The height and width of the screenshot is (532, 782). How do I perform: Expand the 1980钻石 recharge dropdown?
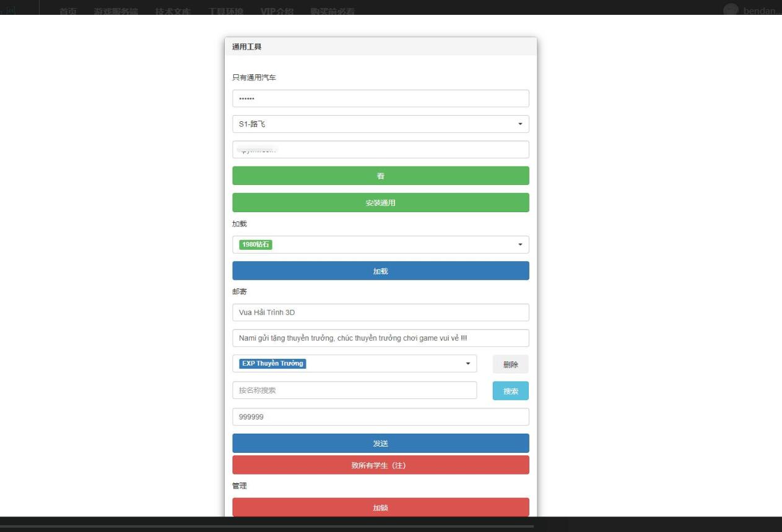point(380,245)
